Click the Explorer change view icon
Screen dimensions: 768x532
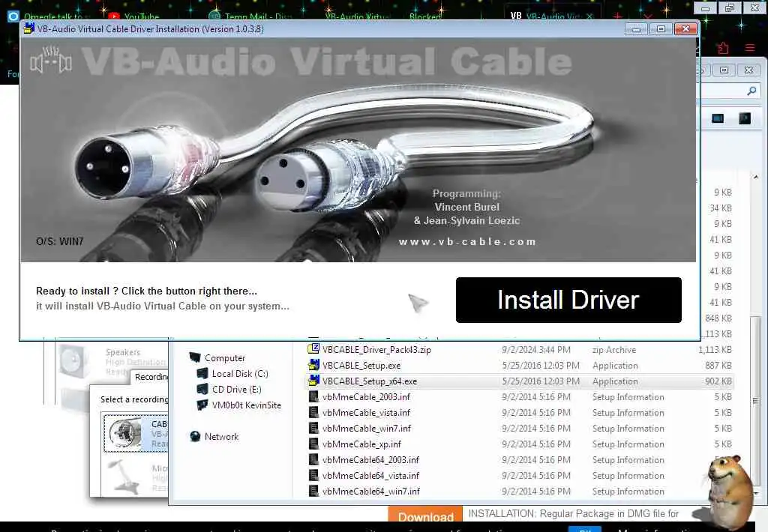tap(718, 118)
